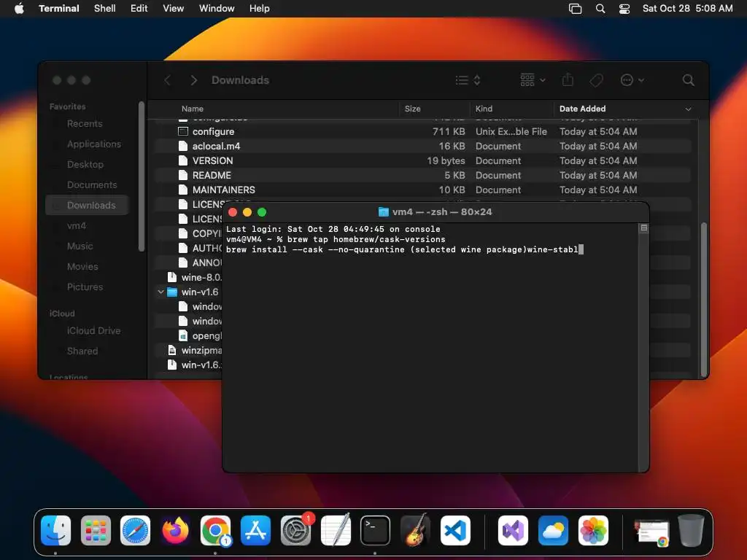This screenshot has width=747, height=560.
Task: Click the Stage Manager menu bar icon
Action: pyautogui.click(x=575, y=9)
